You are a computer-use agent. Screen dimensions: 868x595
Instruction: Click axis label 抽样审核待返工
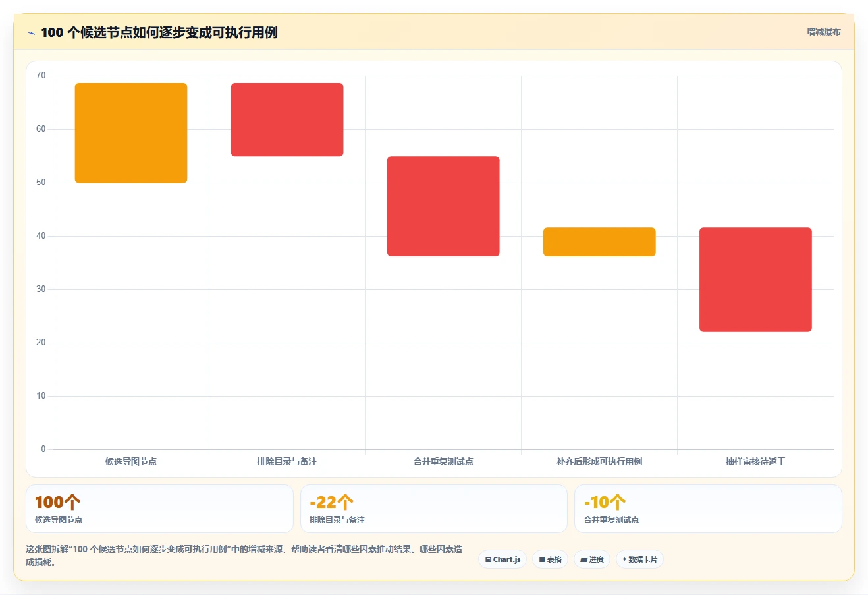click(x=755, y=461)
